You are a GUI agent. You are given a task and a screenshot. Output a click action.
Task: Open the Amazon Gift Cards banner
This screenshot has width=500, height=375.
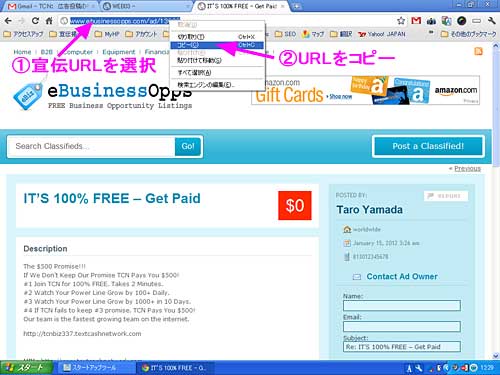[365, 90]
